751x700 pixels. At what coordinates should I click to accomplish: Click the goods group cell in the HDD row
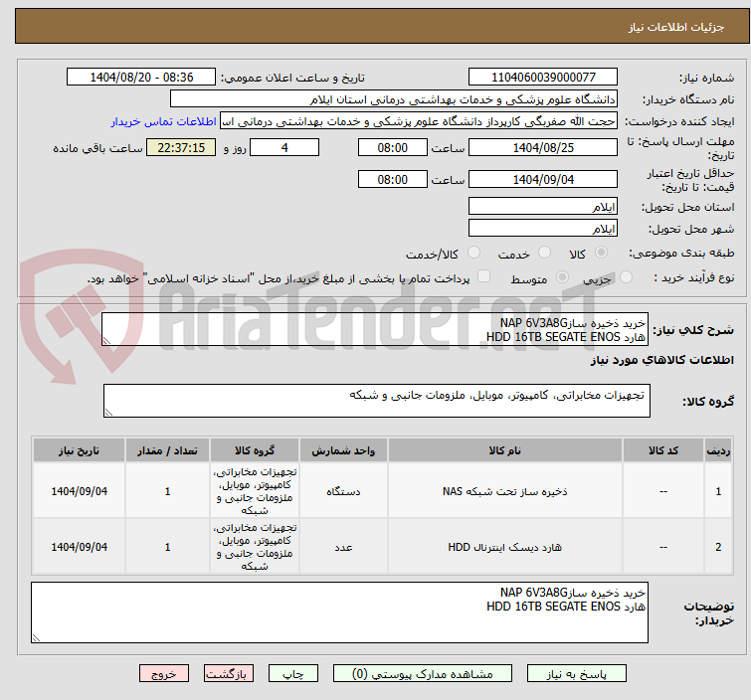(x=255, y=546)
